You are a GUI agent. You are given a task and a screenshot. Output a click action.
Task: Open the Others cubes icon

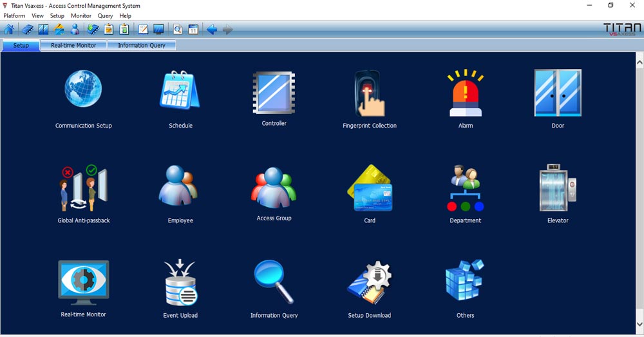(x=465, y=283)
